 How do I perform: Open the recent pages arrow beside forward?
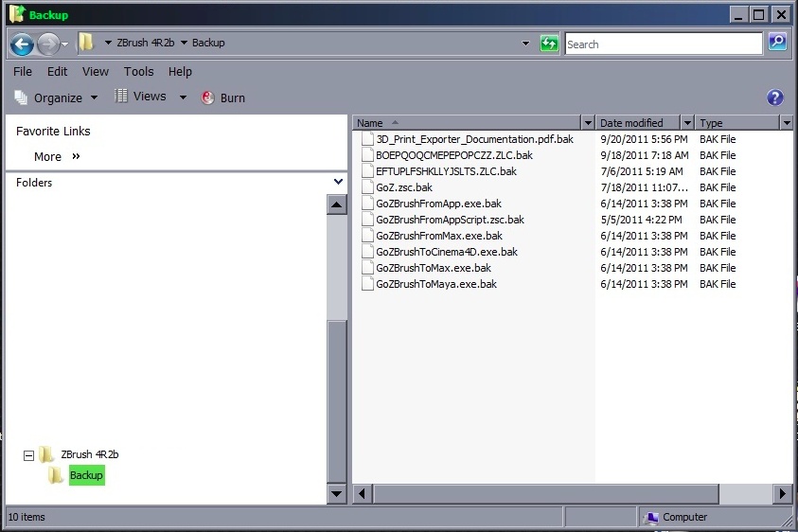64,44
